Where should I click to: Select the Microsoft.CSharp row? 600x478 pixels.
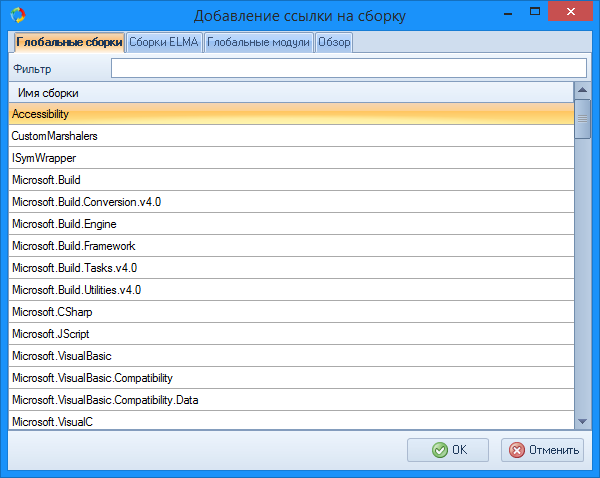click(x=291, y=312)
